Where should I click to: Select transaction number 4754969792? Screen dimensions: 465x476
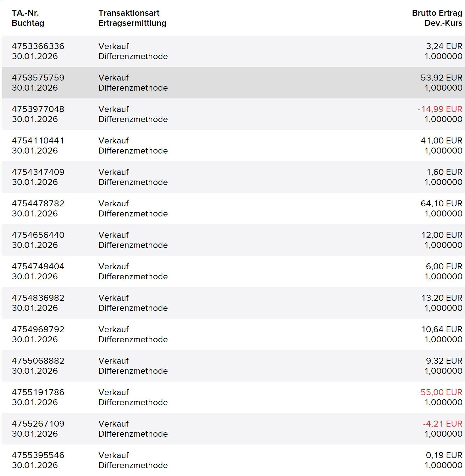tap(38, 329)
